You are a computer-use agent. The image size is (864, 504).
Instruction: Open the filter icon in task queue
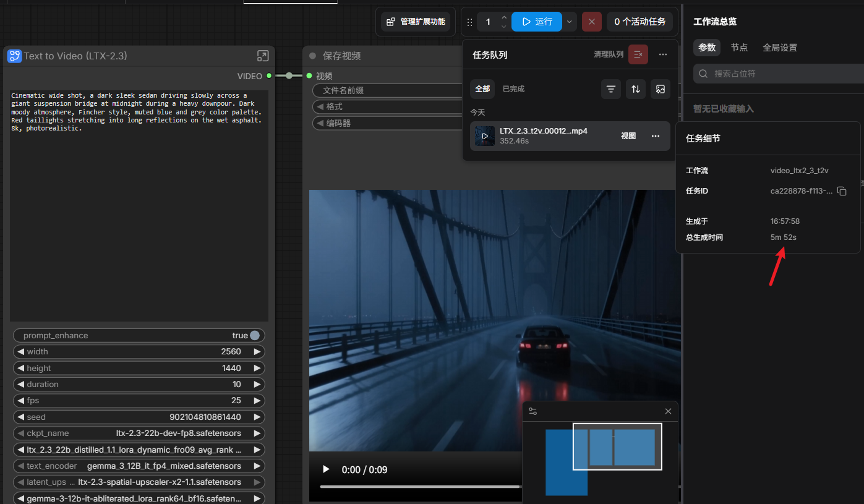point(611,89)
